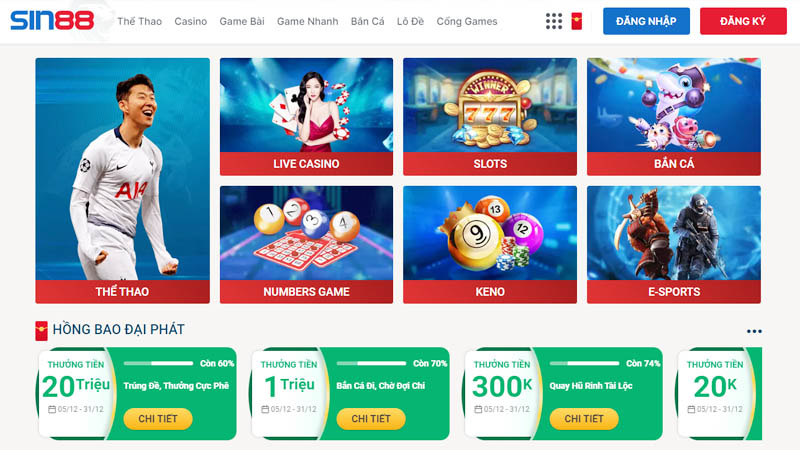Viewport: 800px width, 450px height.
Task: Click the calendar icon on 1 Triệu card
Action: click(x=265, y=409)
